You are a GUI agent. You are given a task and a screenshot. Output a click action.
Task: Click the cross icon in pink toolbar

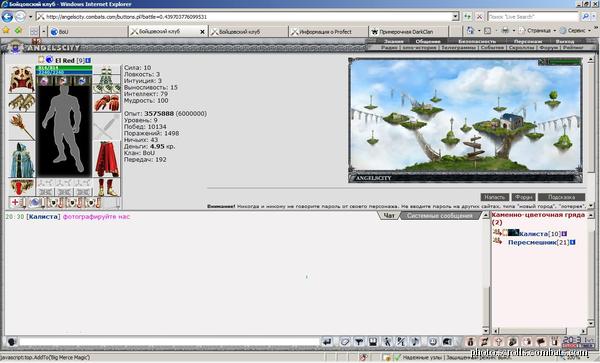(498, 342)
